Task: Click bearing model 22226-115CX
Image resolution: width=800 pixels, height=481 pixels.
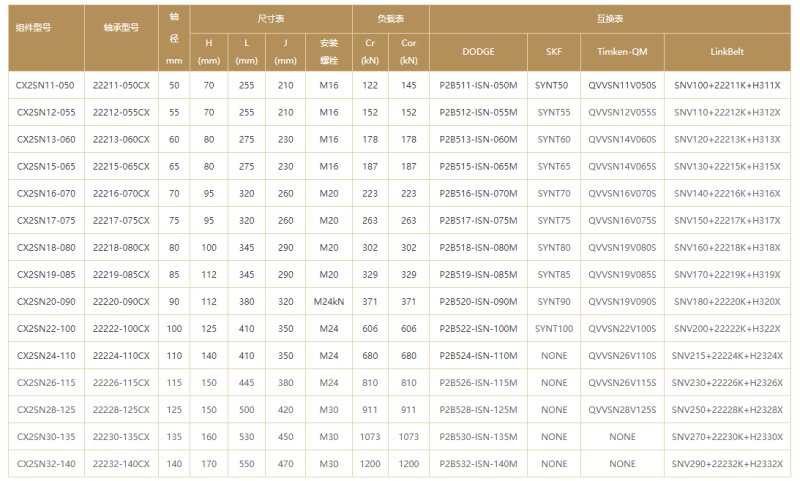Action: pos(121,383)
